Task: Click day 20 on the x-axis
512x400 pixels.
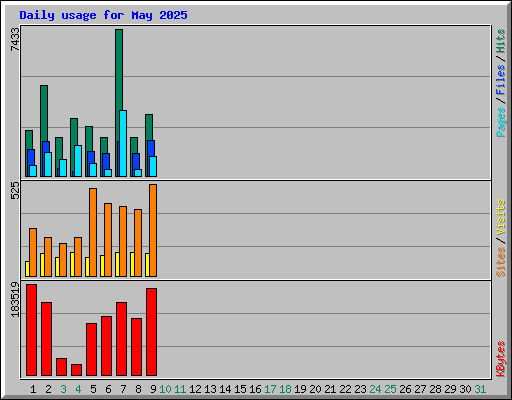Action: [315, 389]
